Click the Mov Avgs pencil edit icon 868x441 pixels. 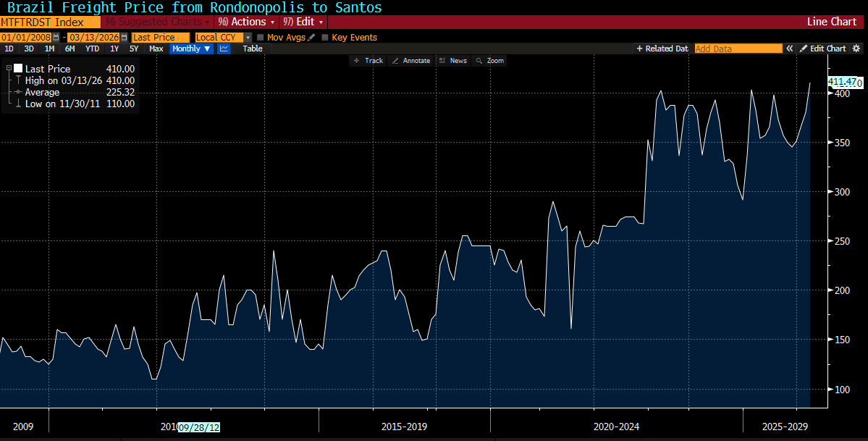tap(311, 37)
